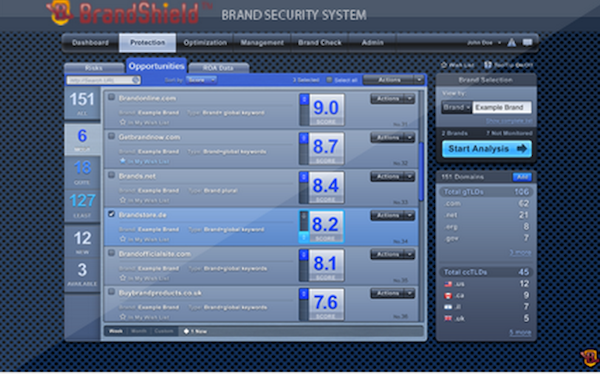
Task: Filter by 3 Available tile
Action: pyautogui.click(x=82, y=274)
